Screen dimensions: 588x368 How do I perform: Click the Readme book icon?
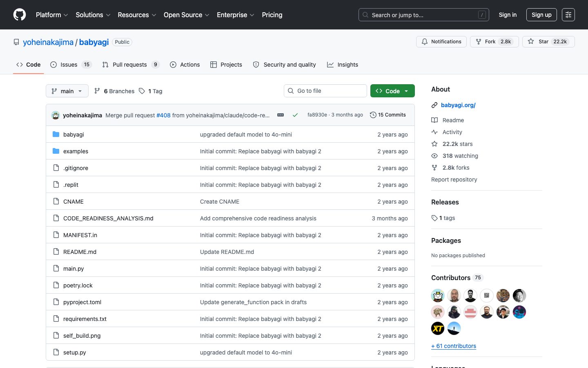pos(434,120)
